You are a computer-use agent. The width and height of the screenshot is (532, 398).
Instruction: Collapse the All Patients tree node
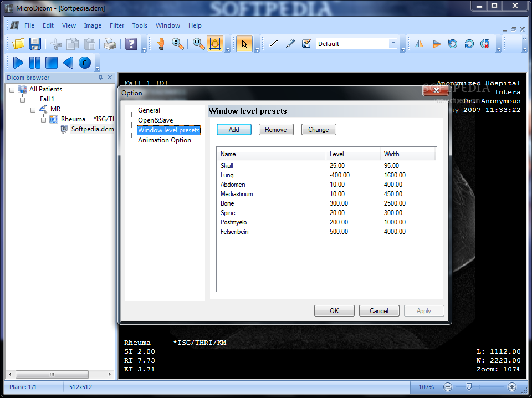12,90
